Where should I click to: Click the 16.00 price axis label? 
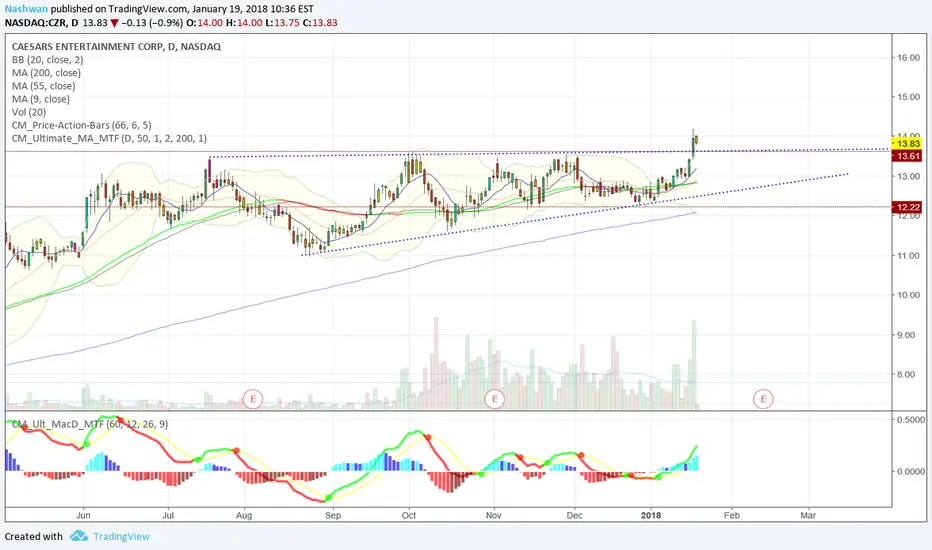coord(909,58)
